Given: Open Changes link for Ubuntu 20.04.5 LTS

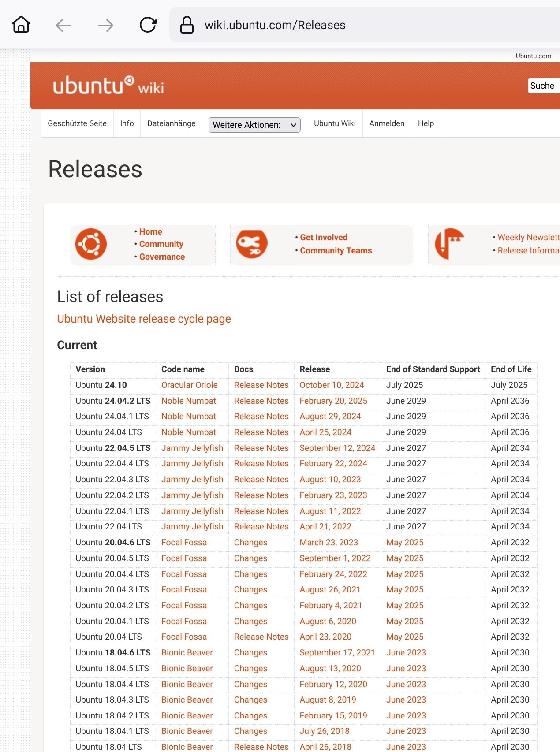Looking at the screenshot, I should (250, 558).
